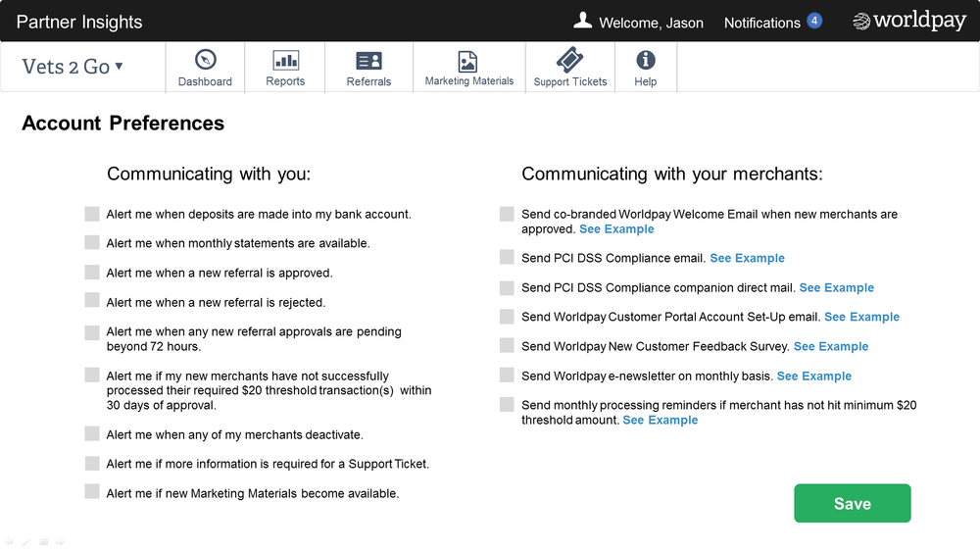Click the notifications badge showing 4
The width and height of the screenshot is (980, 552).
pyautogui.click(x=814, y=21)
